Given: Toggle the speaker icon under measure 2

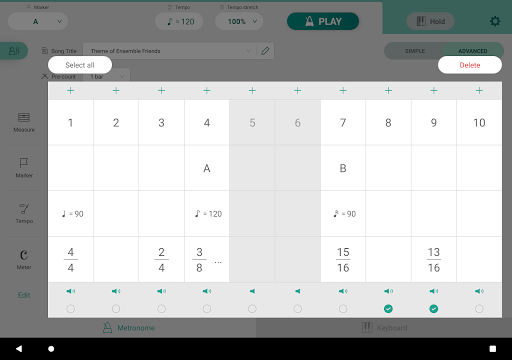Looking at the screenshot, I should point(116,291).
